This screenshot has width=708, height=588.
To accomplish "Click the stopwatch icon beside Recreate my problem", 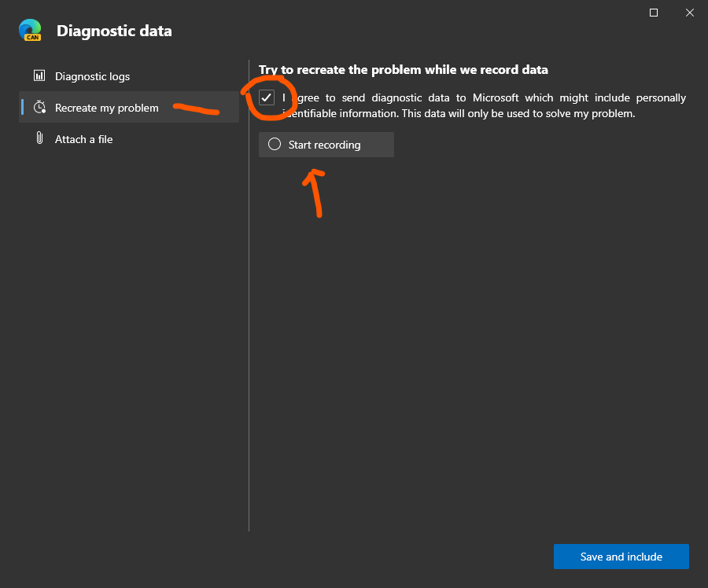I will click(39, 108).
